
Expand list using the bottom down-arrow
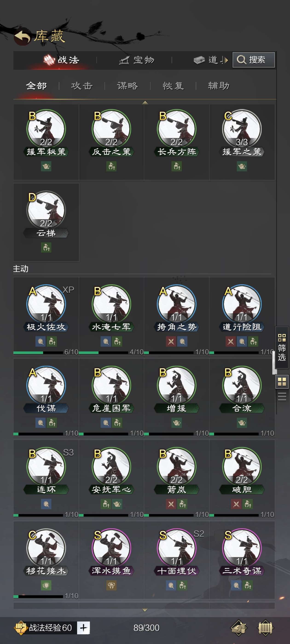tap(145, 610)
